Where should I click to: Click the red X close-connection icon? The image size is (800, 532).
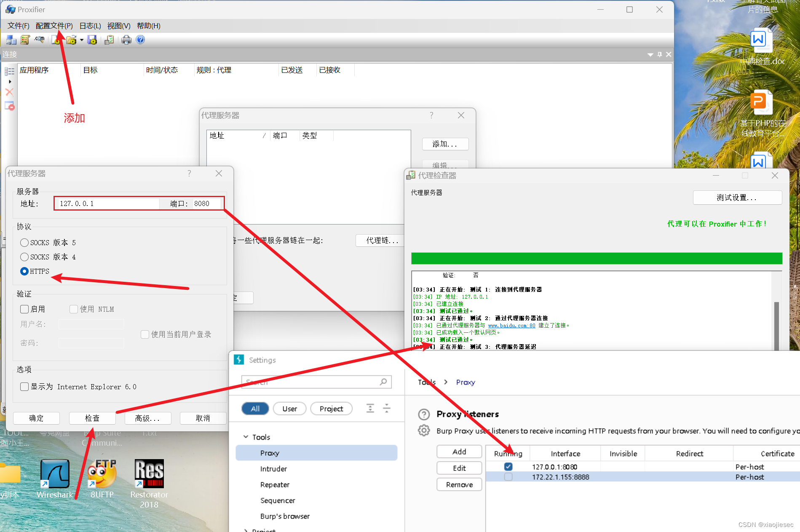pyautogui.click(x=9, y=92)
